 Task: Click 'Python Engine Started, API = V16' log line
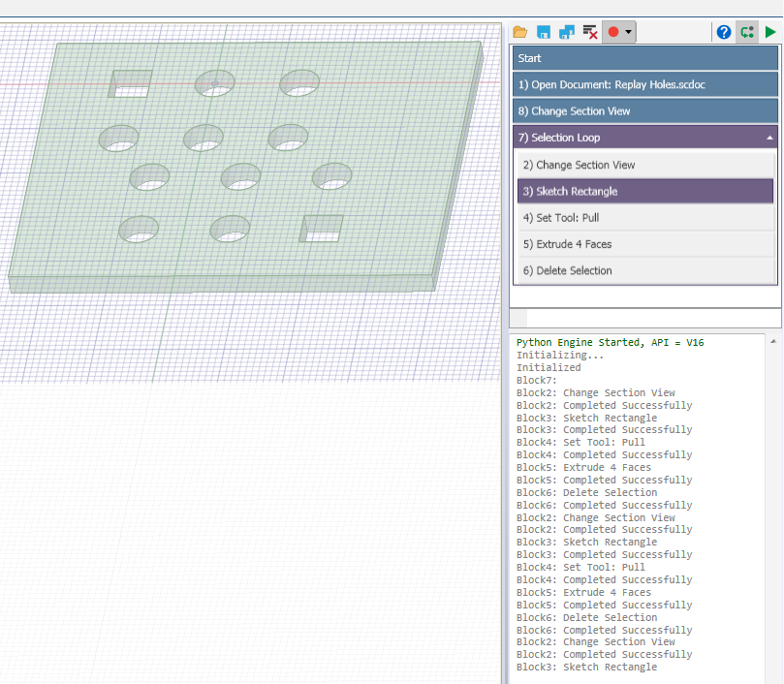[610, 343]
